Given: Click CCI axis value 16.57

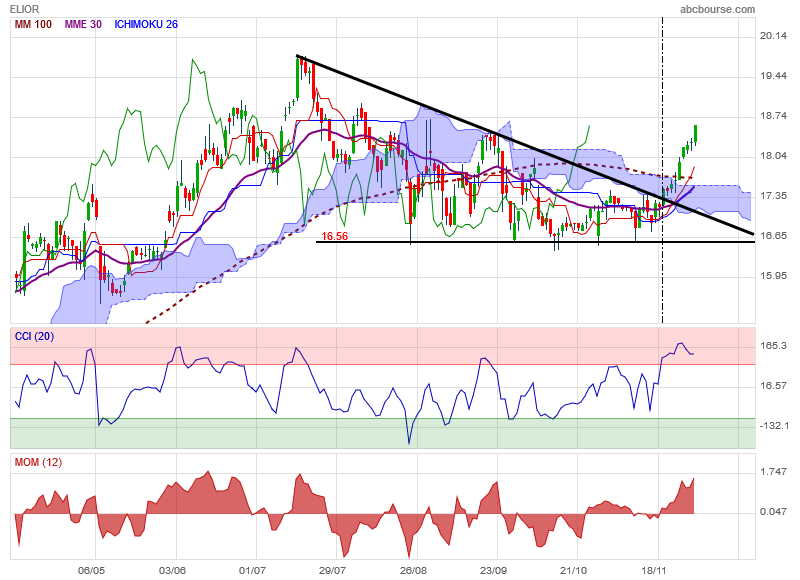Looking at the screenshot, I should tap(773, 386).
